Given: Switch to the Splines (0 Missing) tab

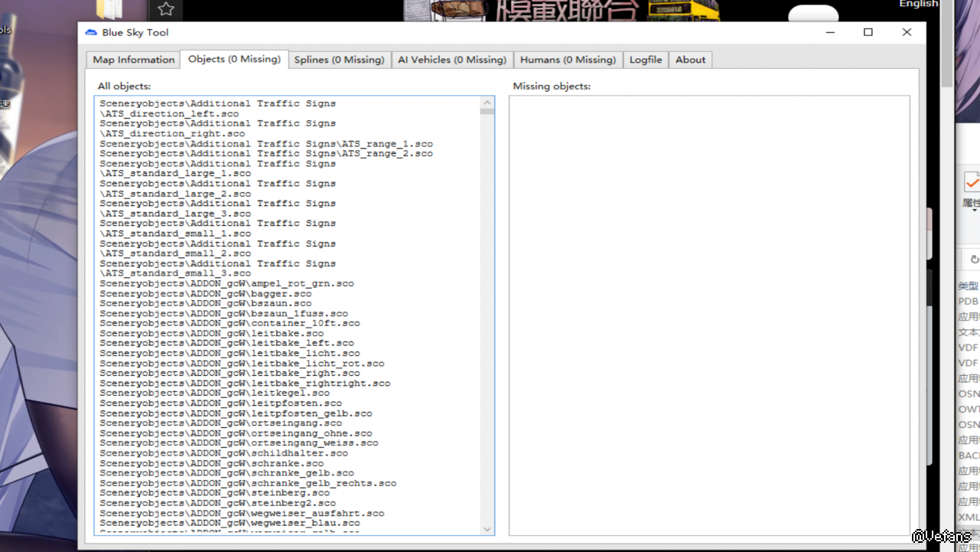Looking at the screenshot, I should tap(339, 60).
